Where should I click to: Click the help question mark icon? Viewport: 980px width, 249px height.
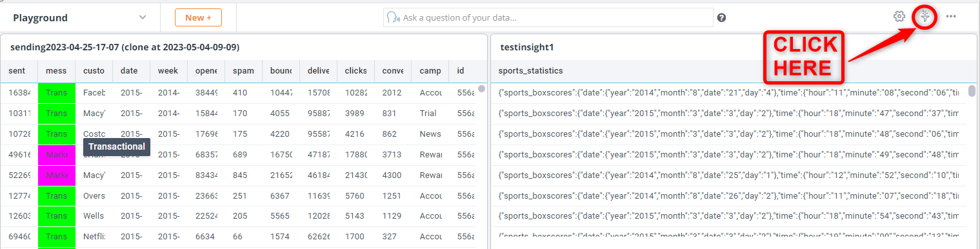(721, 18)
